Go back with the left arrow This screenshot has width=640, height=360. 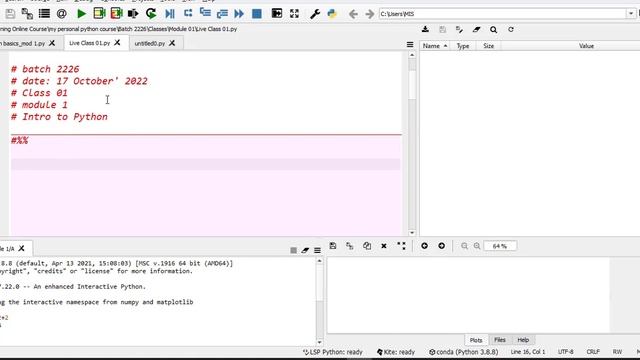pyautogui.click(x=353, y=14)
